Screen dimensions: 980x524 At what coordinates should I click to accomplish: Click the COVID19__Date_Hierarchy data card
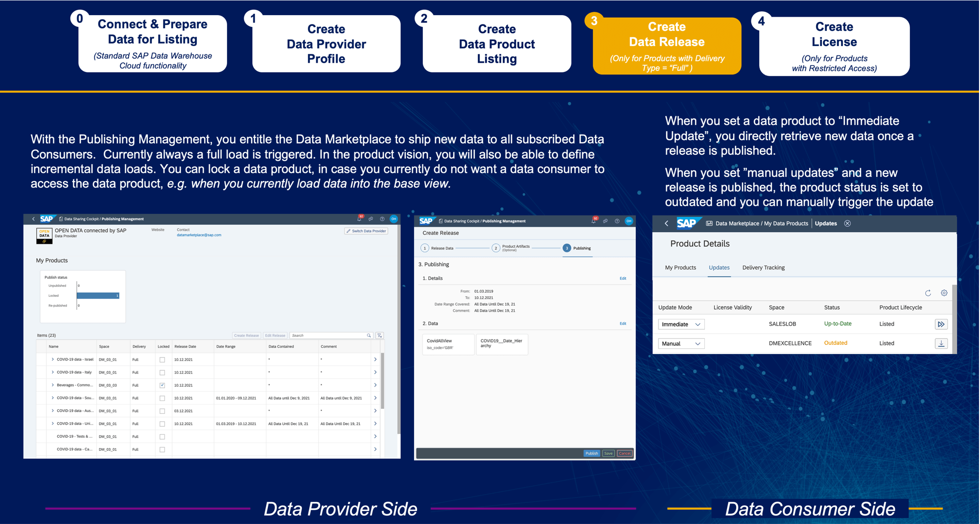[502, 344]
